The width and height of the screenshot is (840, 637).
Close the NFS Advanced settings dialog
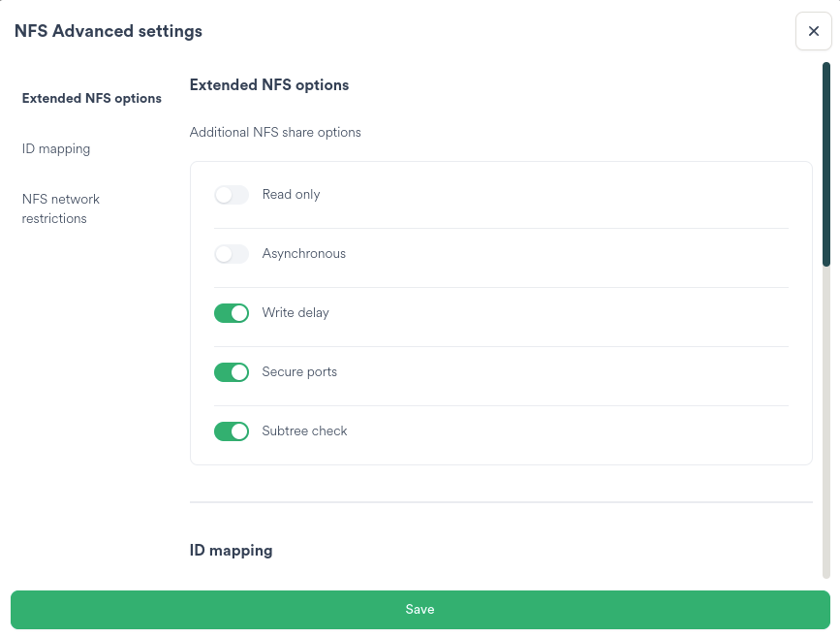coord(813,30)
